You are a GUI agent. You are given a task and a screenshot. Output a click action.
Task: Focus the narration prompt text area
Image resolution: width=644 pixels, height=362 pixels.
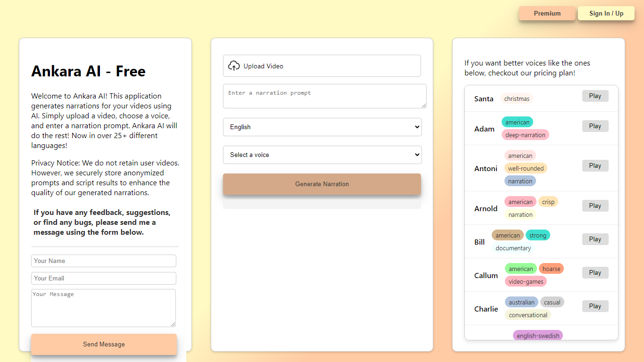click(x=325, y=96)
